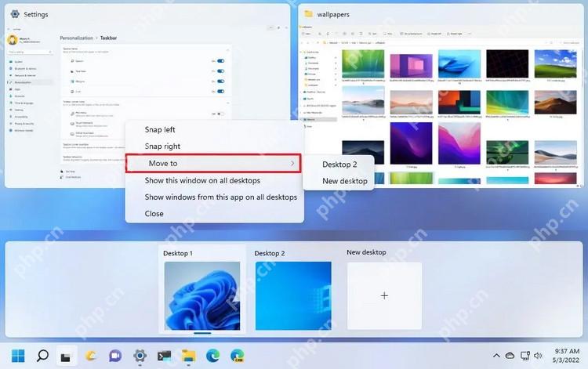Switch to the Desktop 1 thumbnail

(202, 295)
